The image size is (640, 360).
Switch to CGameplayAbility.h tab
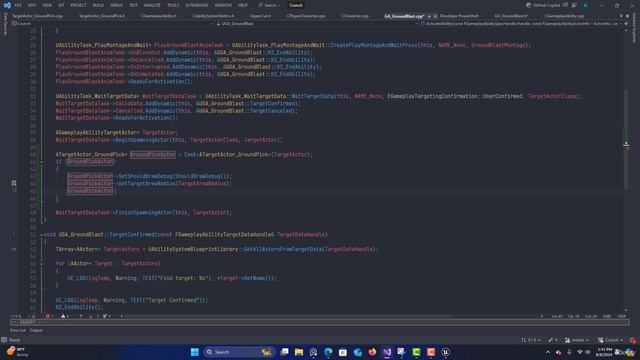(158, 16)
